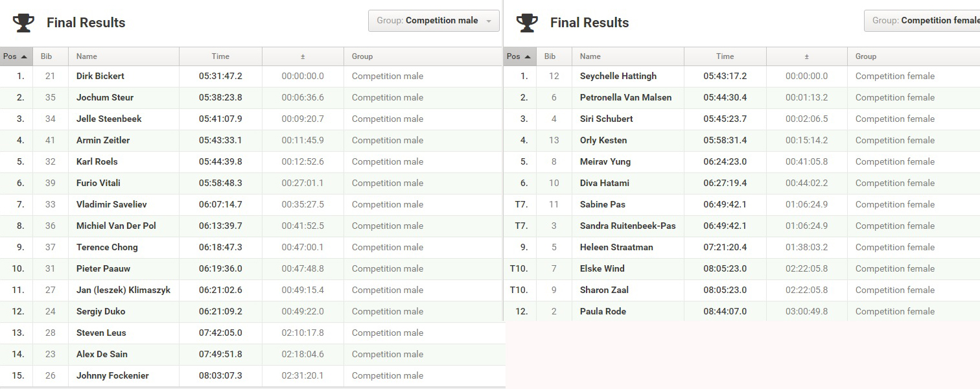
Task: Click the Pos sort arrow in the female table
Action: point(528,56)
